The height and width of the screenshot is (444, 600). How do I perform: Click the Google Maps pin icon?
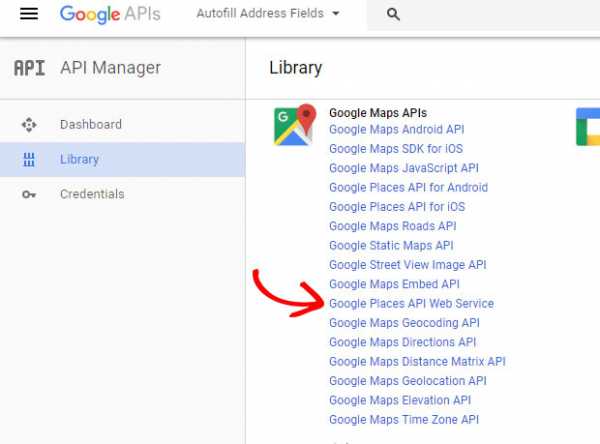293,127
